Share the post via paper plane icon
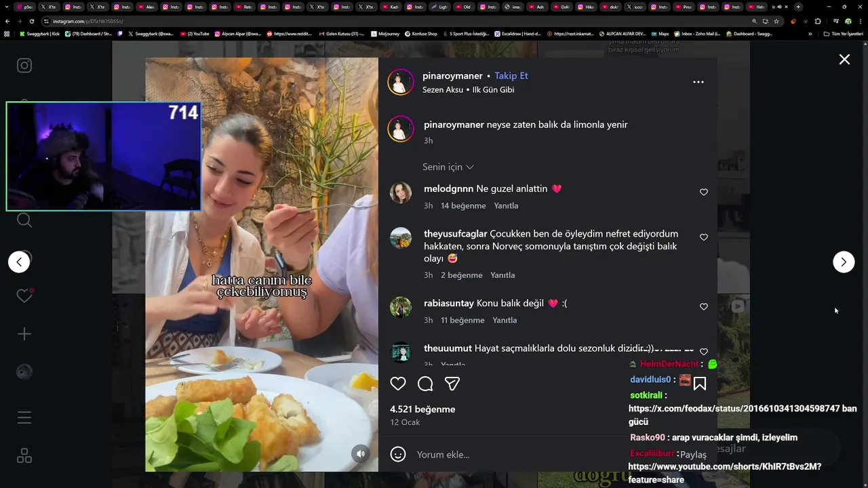868x488 pixels. tap(452, 384)
